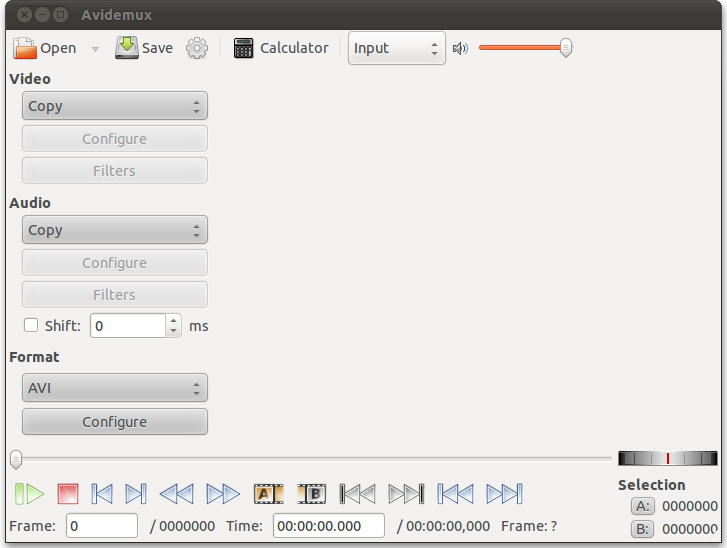Click the Frame number input field
This screenshot has height=548, width=727.
pyautogui.click(x=102, y=526)
